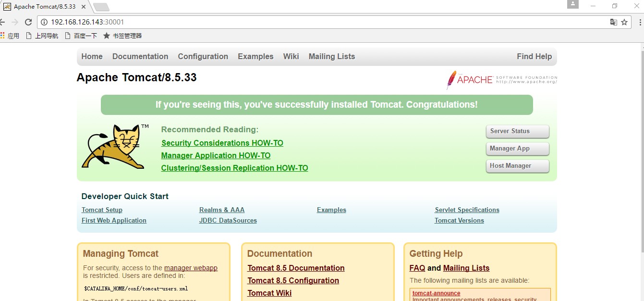Image resolution: width=644 pixels, height=301 pixels.
Task: Open Mailing Lists in top navigation bar
Action: tap(332, 56)
